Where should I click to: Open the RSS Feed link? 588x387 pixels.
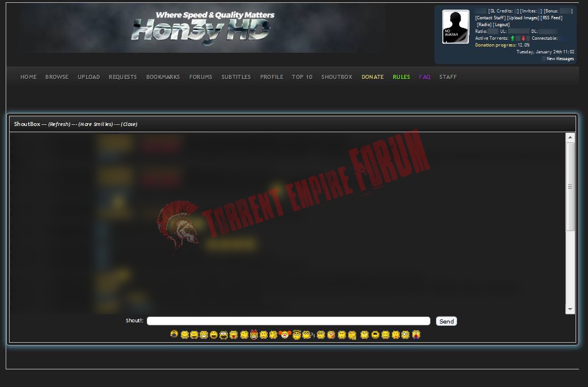(x=552, y=18)
